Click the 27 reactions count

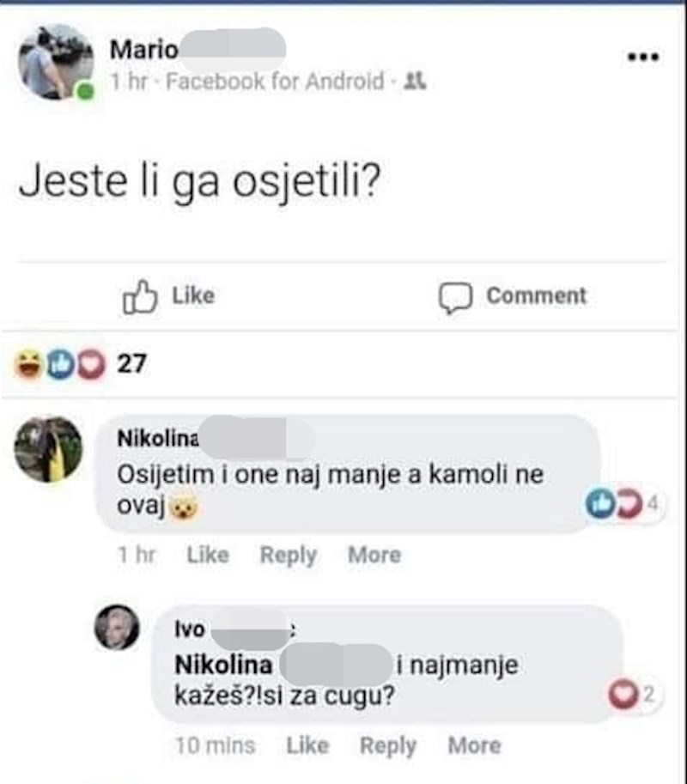pyautogui.click(x=131, y=365)
